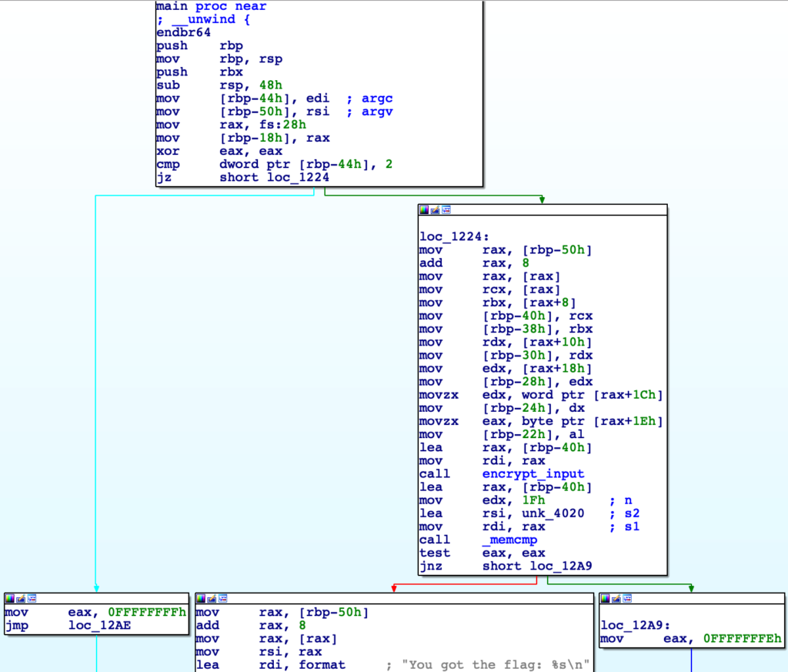Select the format operand in lea rdi
Viewport: 788px width, 672px height.
pos(322,664)
